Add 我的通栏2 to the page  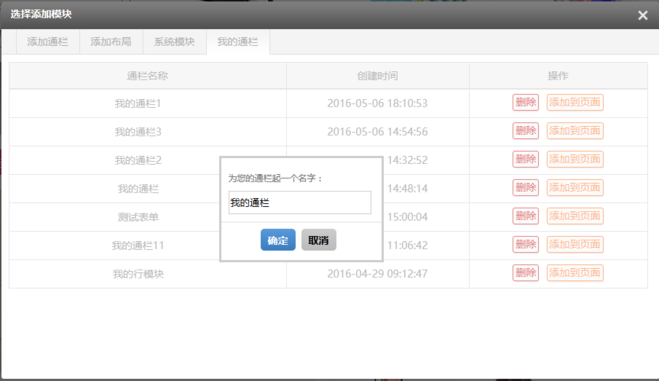click(575, 159)
